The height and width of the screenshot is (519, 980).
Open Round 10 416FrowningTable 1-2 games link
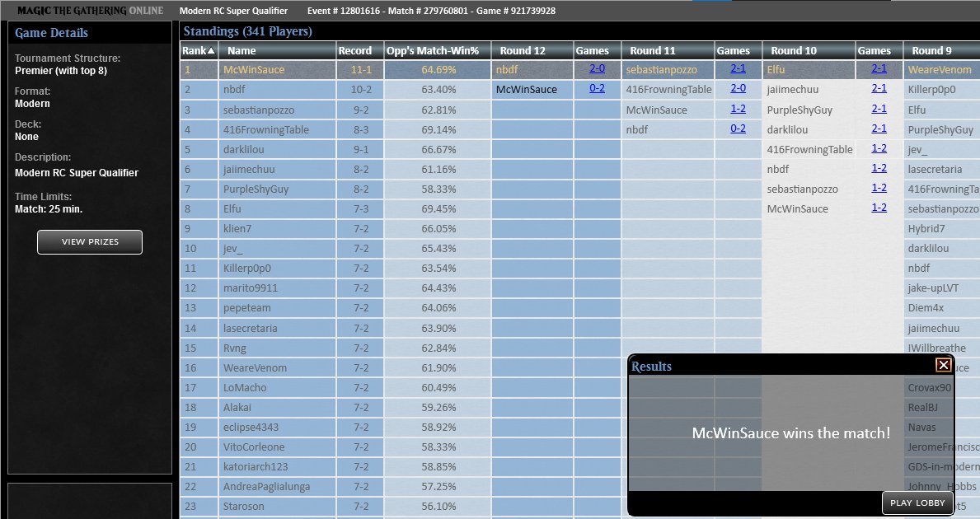point(879,148)
